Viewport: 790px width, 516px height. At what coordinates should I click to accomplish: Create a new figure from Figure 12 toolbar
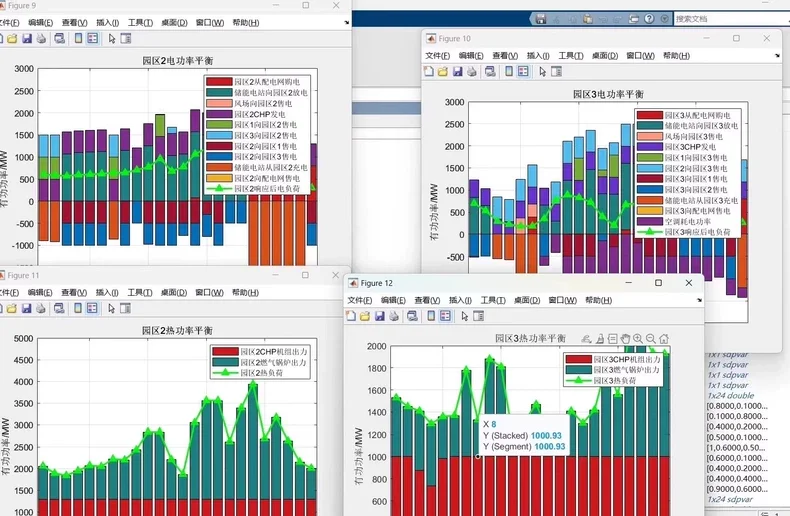[x=351, y=316]
